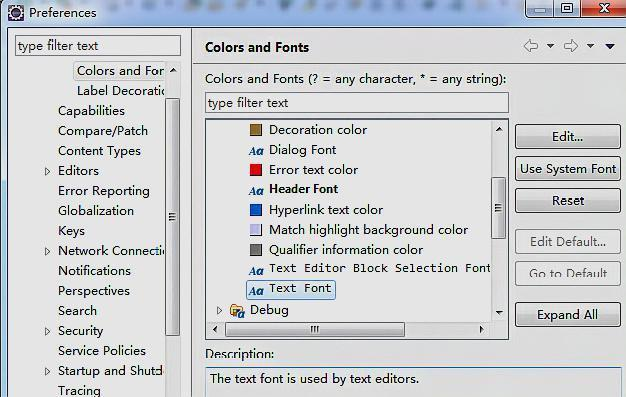
Task: Open the page view menu dropdown
Action: (610, 46)
